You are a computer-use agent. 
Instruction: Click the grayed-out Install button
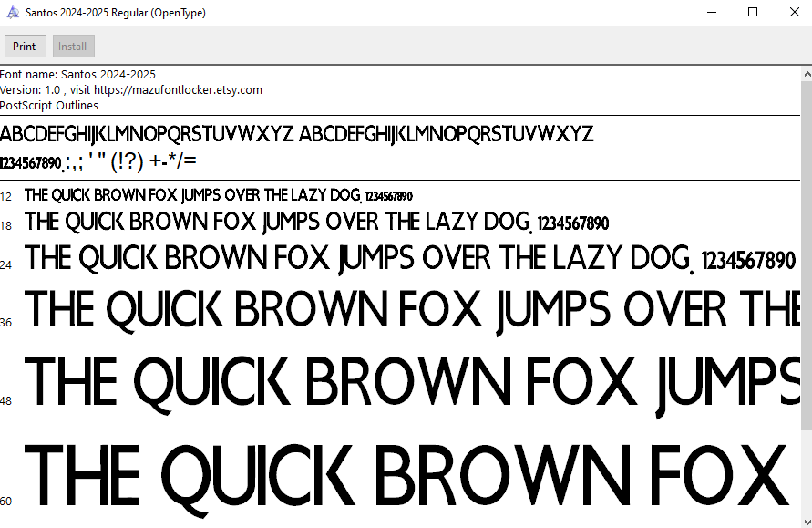(x=73, y=47)
